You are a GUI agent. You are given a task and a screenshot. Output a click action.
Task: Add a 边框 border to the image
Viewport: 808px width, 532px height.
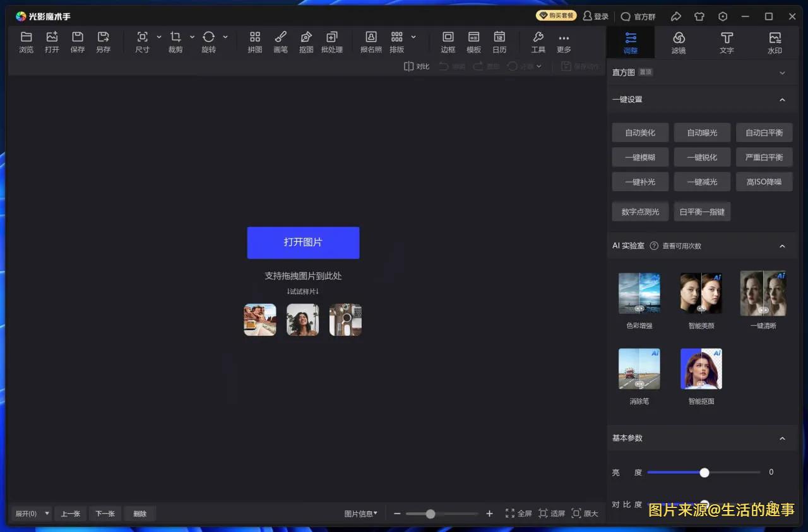click(x=448, y=42)
